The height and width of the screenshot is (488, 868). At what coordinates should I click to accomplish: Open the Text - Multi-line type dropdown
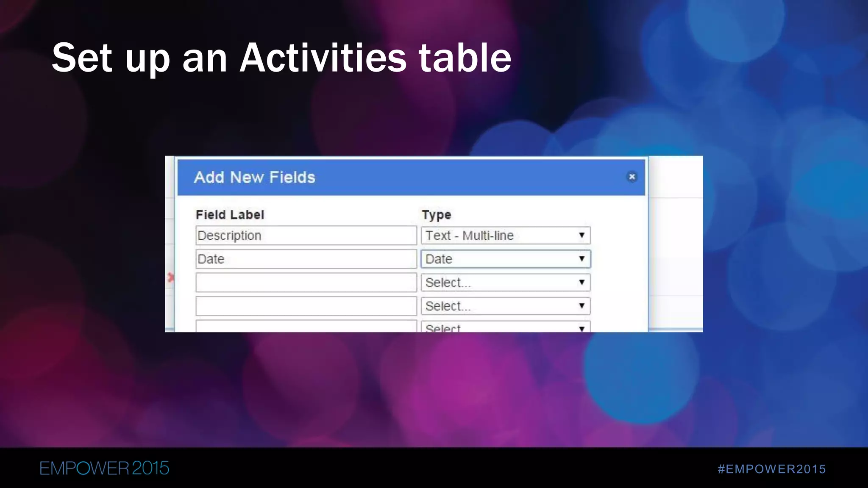coord(506,236)
